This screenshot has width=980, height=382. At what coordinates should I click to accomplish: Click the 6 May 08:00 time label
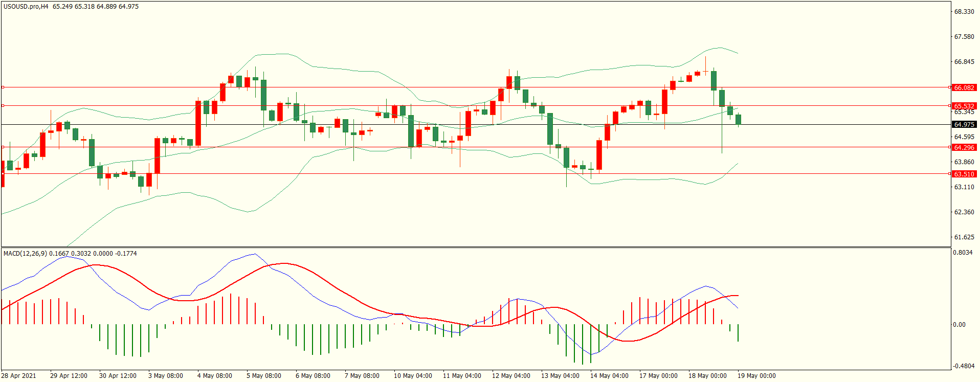pos(313,375)
